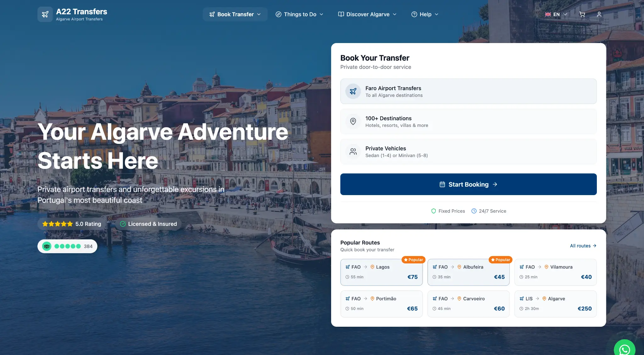Expand the Help menu chevron
This screenshot has width=644, height=355.
436,14
